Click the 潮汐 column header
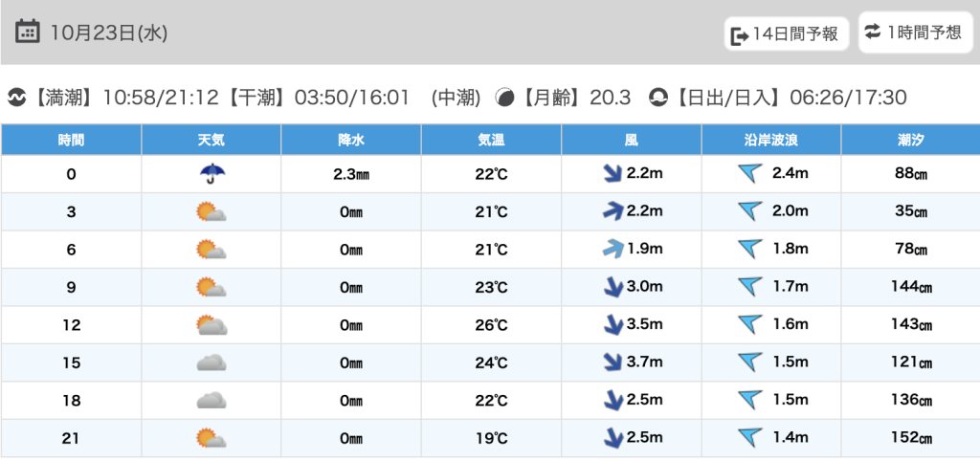This screenshot has width=980, height=461. [909, 140]
